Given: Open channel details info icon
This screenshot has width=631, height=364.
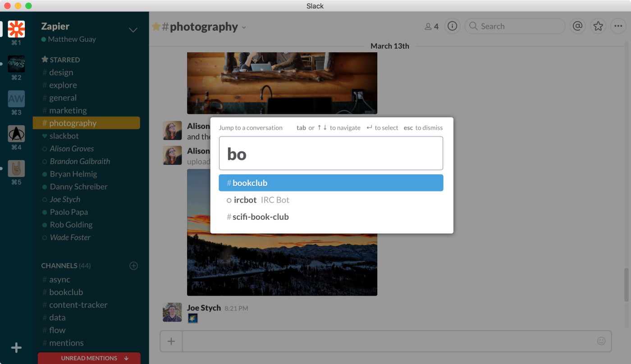Looking at the screenshot, I should 452,26.
